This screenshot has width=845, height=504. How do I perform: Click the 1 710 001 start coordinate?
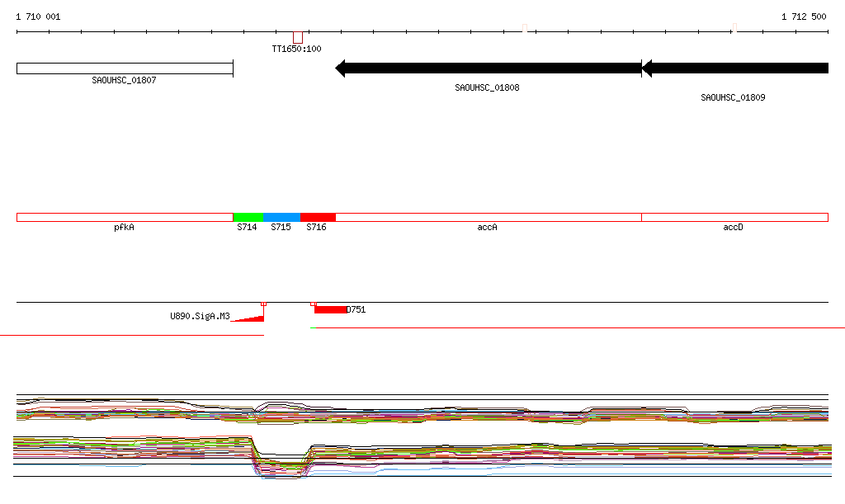click(x=38, y=16)
